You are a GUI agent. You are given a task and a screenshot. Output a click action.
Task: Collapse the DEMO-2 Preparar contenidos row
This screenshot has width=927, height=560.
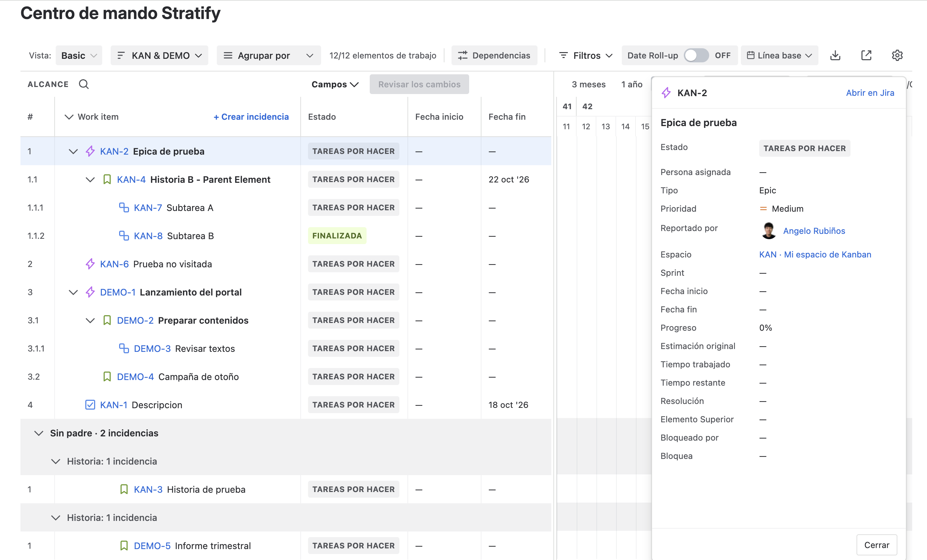click(90, 321)
